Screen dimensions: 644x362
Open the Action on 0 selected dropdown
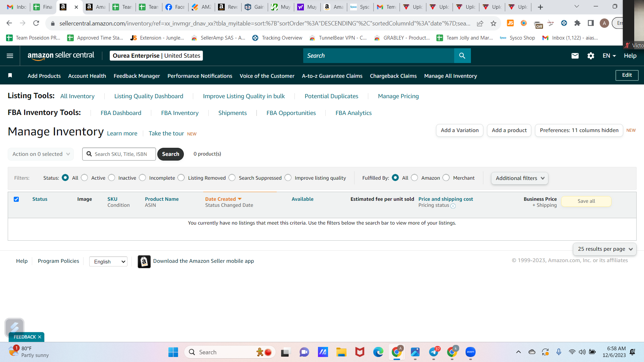click(41, 154)
